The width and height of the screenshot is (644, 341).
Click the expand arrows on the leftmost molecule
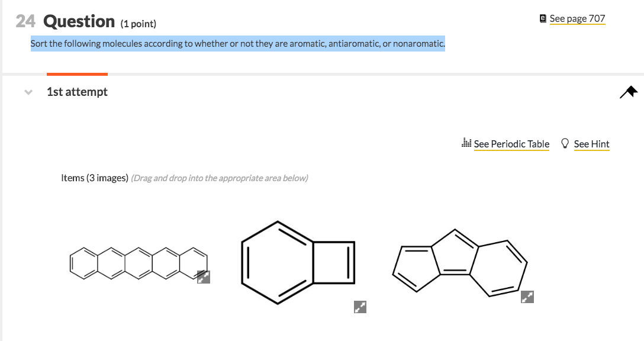point(204,276)
